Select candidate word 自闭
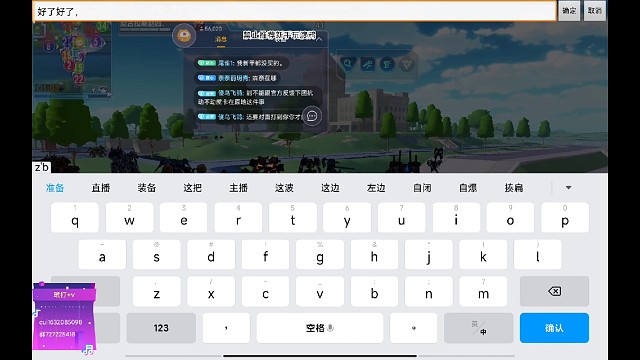This screenshot has height=360, width=640. tap(422, 188)
